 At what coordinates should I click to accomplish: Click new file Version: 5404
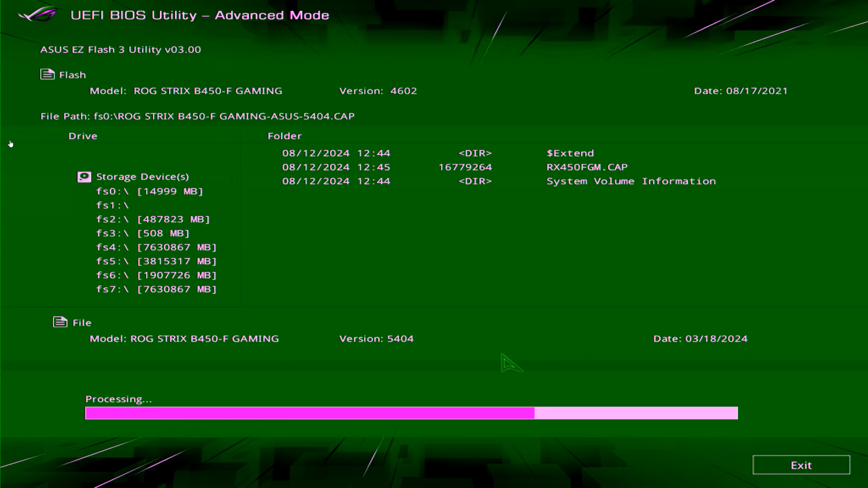pyautogui.click(x=376, y=338)
